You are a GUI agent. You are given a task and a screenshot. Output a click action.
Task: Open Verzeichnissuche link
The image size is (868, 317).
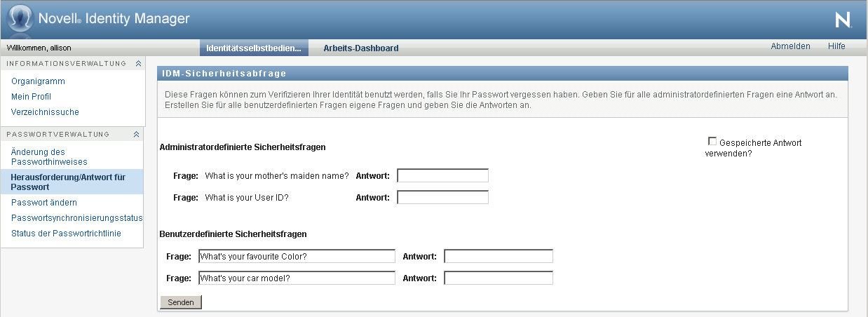pyautogui.click(x=45, y=112)
